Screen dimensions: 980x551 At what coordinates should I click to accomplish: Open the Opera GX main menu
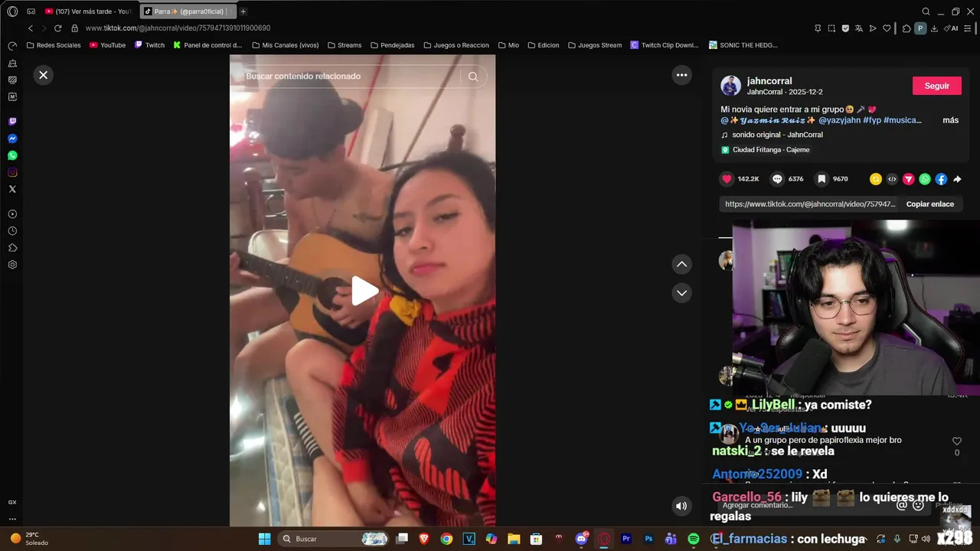click(12, 11)
